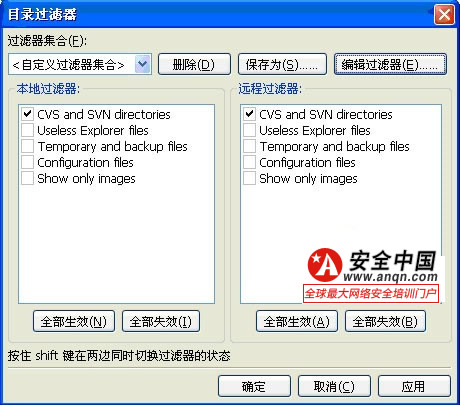Screen dimensions: 460x405
Task: Click local 全部失效(I) button
Action: coord(161,321)
